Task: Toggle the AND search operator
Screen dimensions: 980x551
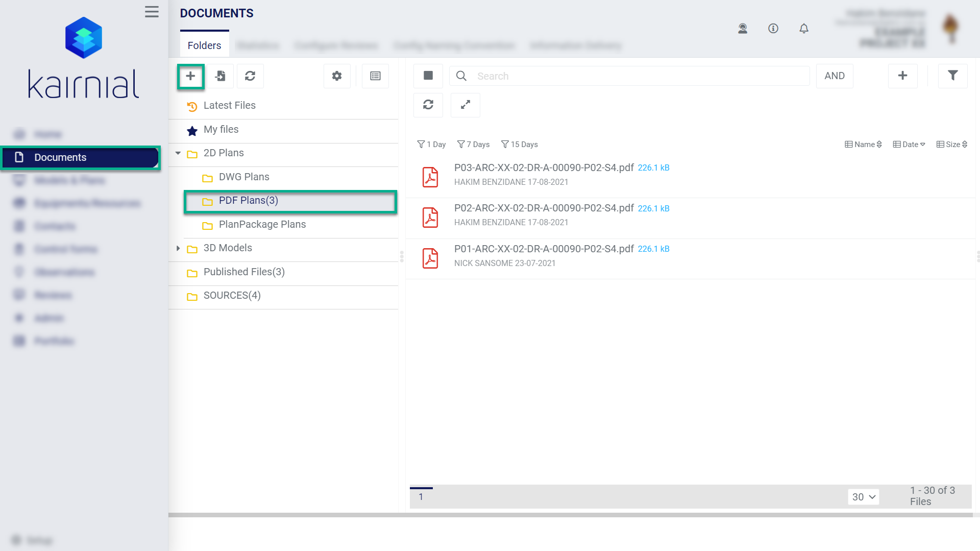Action: 835,76
